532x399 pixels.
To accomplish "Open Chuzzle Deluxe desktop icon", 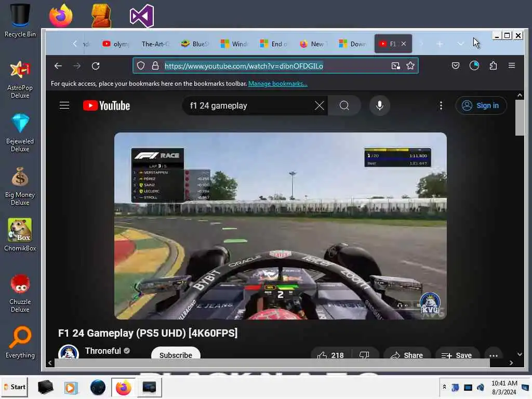I will [20, 293].
